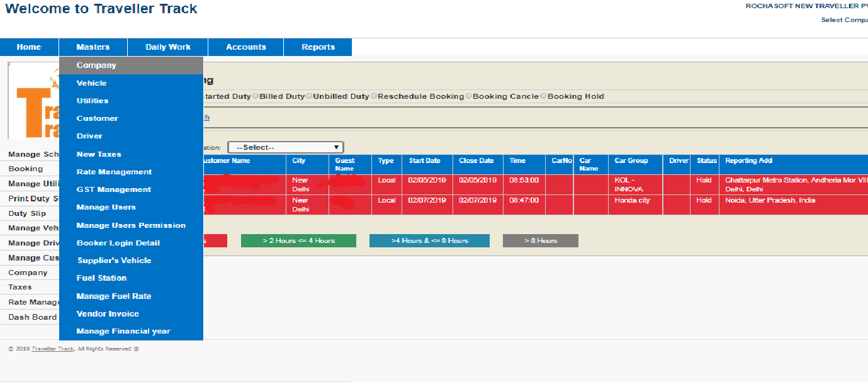
Task: Open Booking in the left sidebar
Action: (26, 169)
